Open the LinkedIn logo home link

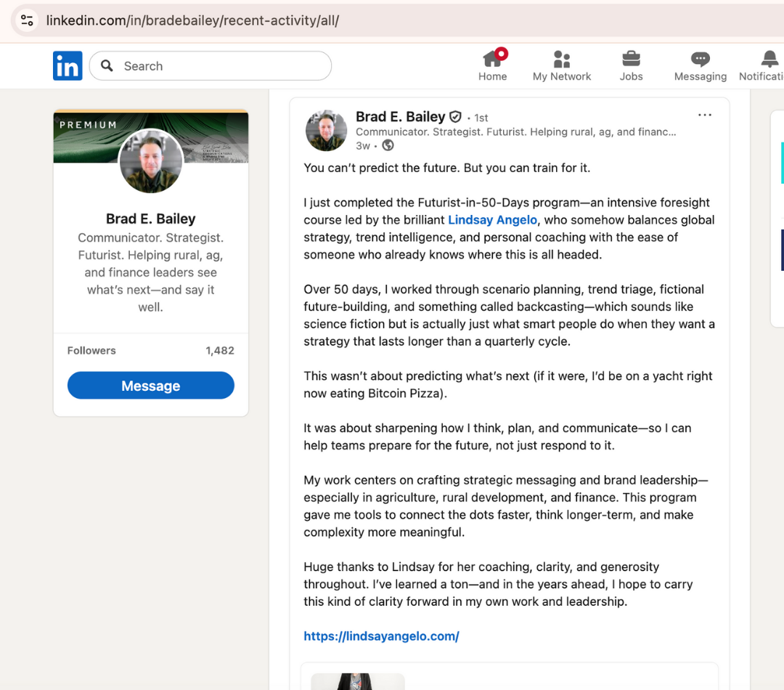pos(68,65)
